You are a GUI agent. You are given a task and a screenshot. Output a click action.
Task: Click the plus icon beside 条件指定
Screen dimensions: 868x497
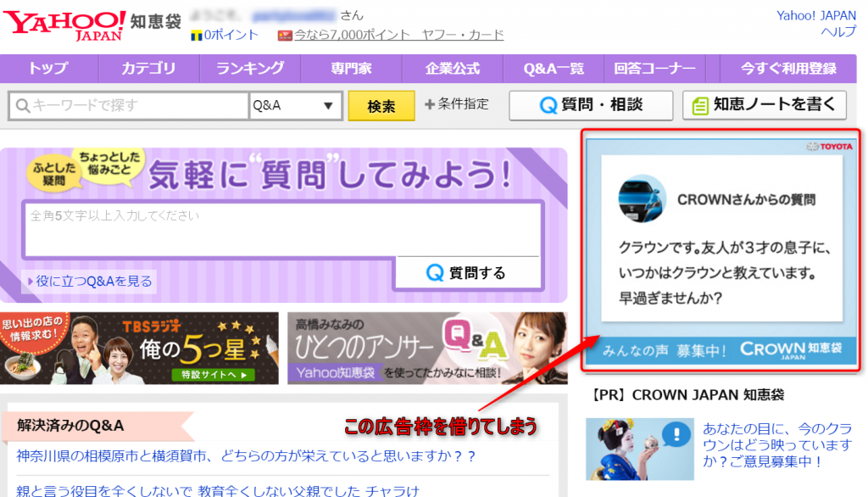430,105
